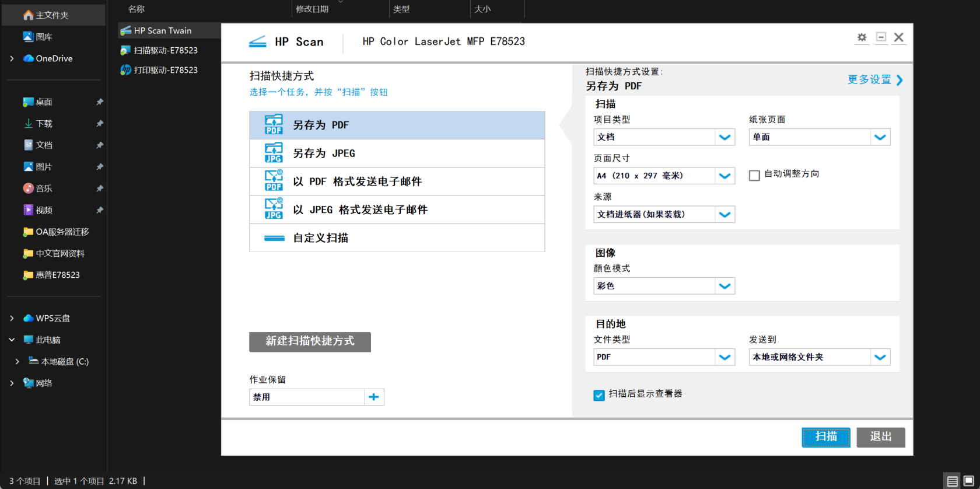
Task: Open the 项目类型 dropdown showing 文档
Action: pyautogui.click(x=664, y=137)
